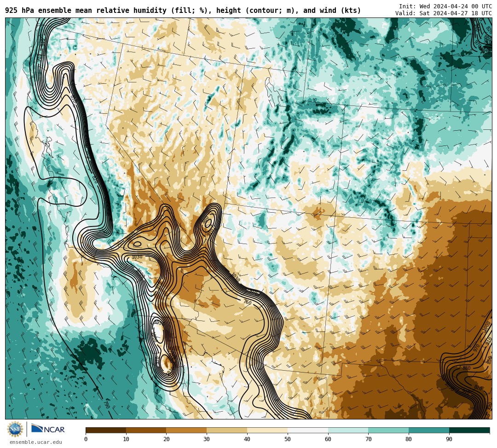Click the colorbar tick label 0

pos(86,439)
